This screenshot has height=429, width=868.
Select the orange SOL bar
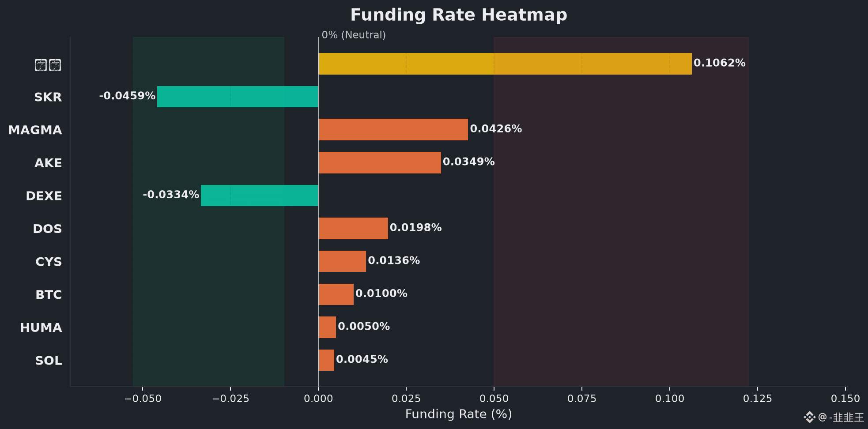(326, 360)
